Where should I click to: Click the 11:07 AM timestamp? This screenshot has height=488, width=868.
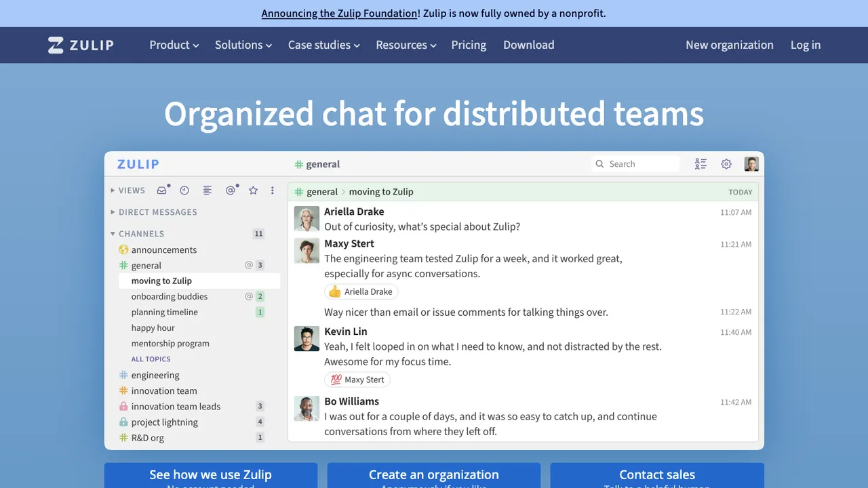pos(736,213)
